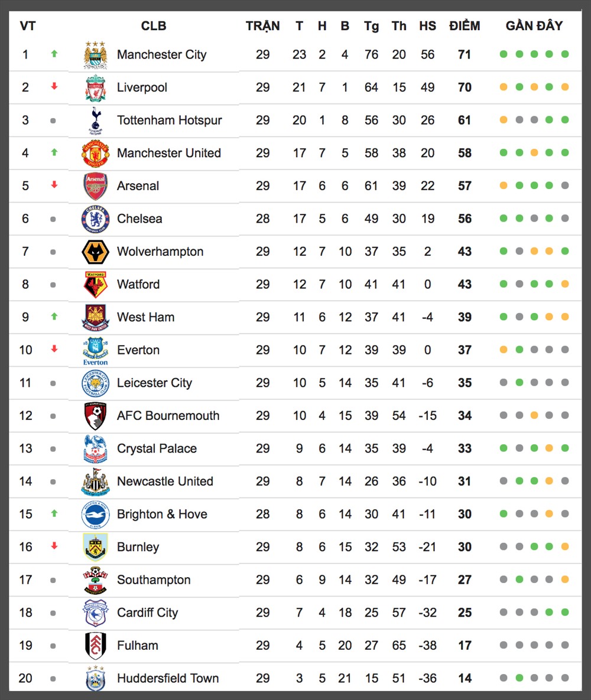Screen dimensions: 591x700
Task: Select the Crystal Palace club name
Action: [x=157, y=449]
